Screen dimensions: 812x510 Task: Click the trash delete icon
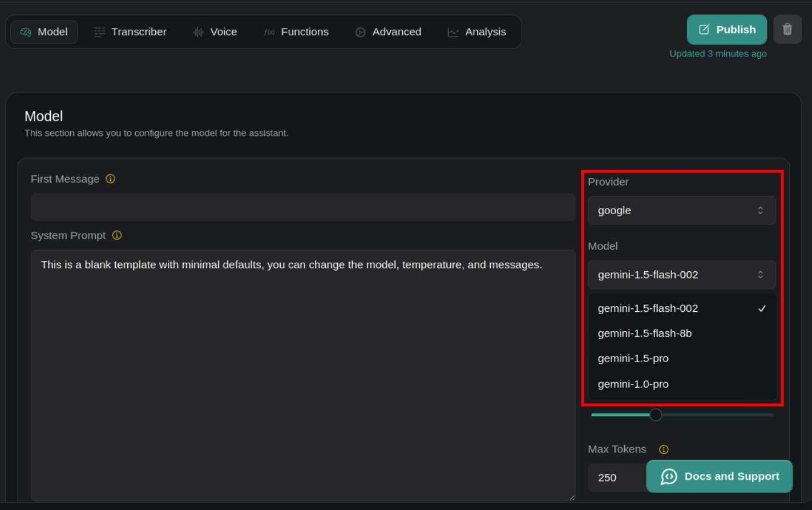787,29
